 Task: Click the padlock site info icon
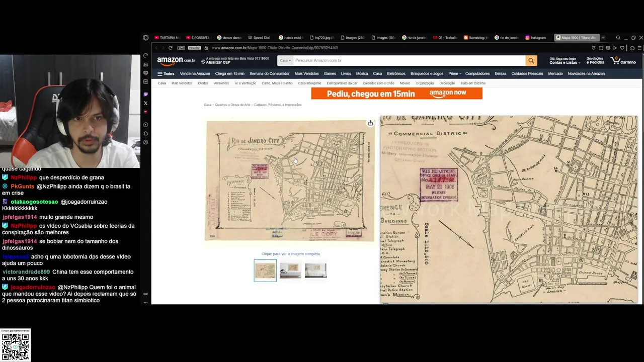(206, 48)
